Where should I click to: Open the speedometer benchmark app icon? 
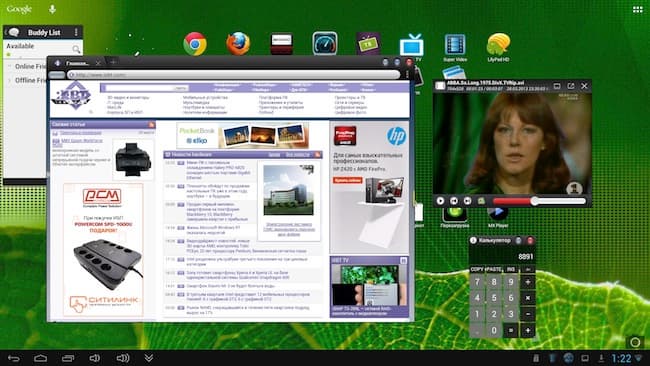click(x=325, y=43)
